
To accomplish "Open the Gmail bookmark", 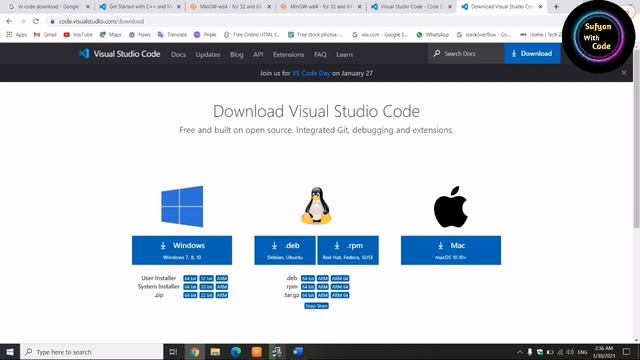I will point(45,35).
